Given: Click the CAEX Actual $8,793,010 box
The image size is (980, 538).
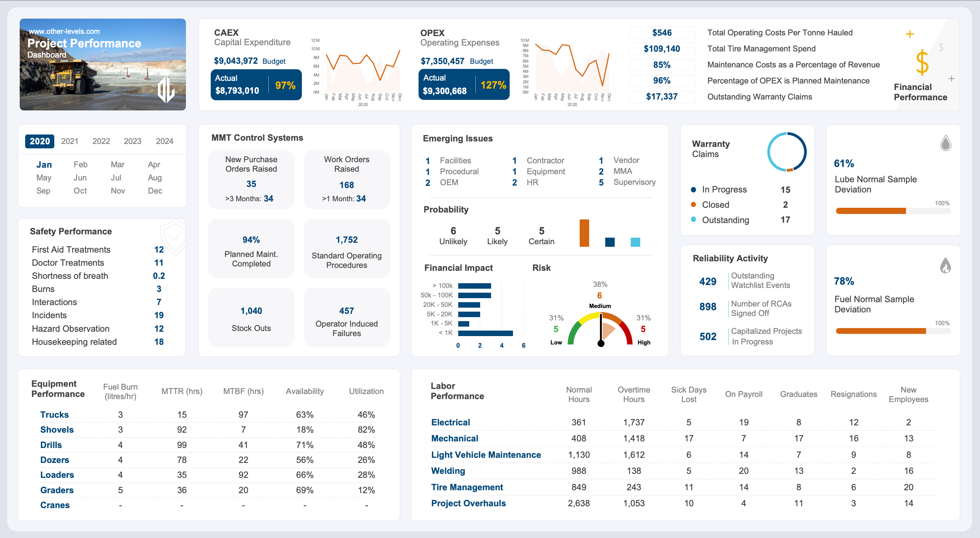Looking at the screenshot, I should [x=256, y=85].
